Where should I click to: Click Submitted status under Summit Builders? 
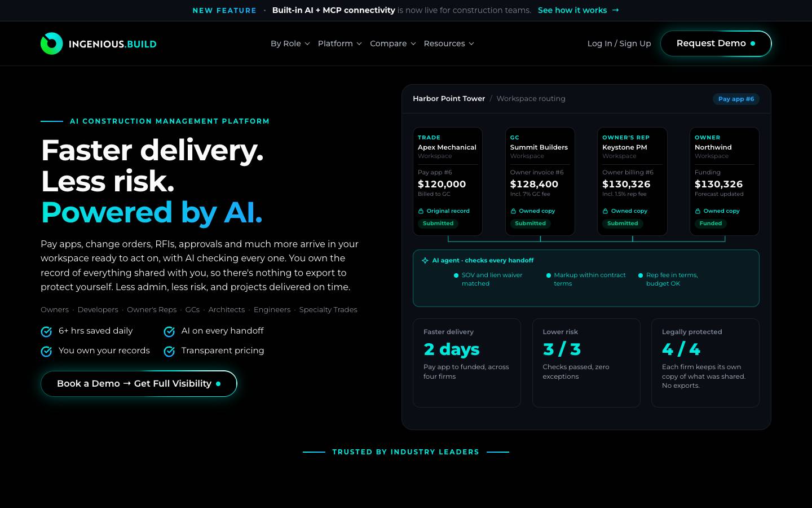531,224
